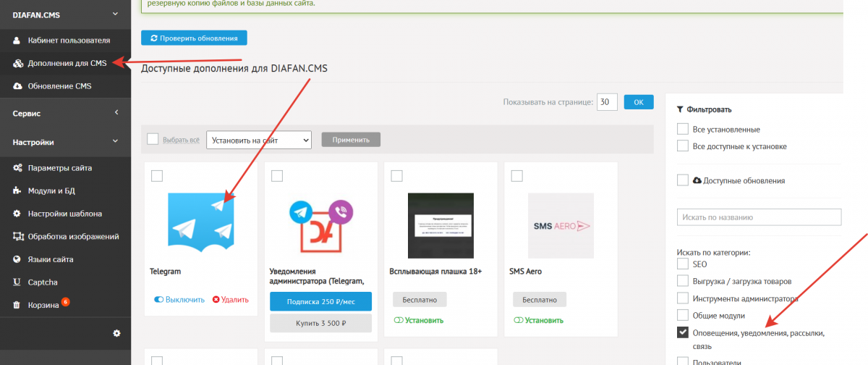868x365 pixels.
Task: Open the Уведомления администратора addon thumbnail
Action: (x=320, y=225)
